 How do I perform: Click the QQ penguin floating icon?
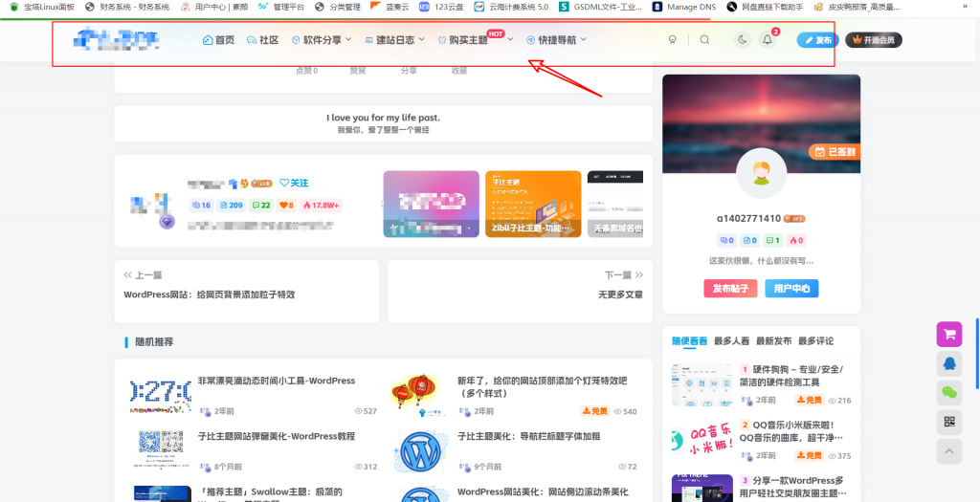(x=948, y=363)
